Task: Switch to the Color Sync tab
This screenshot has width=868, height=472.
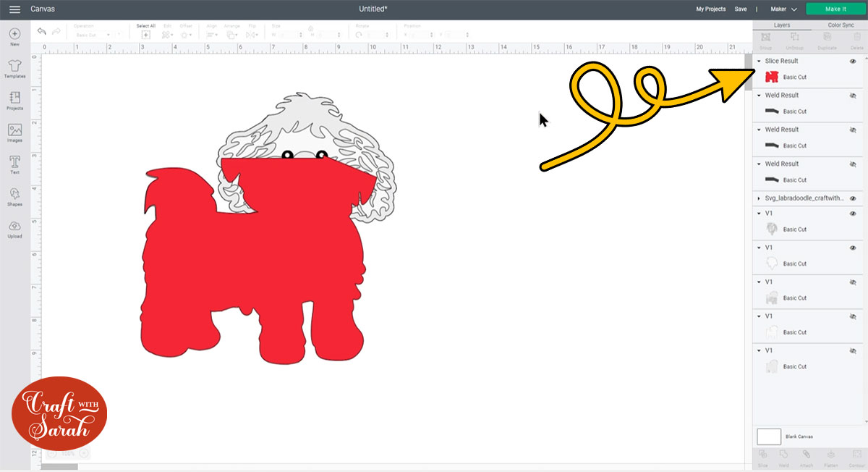Action: (x=841, y=25)
